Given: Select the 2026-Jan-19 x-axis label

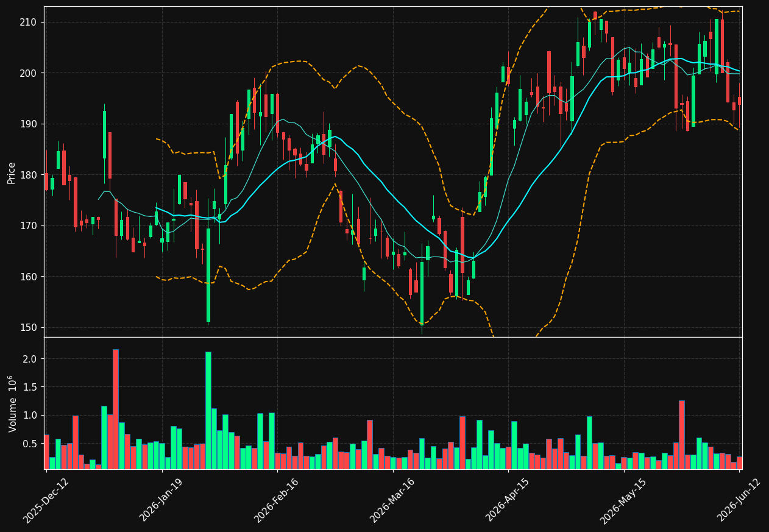Looking at the screenshot, I should (161, 500).
